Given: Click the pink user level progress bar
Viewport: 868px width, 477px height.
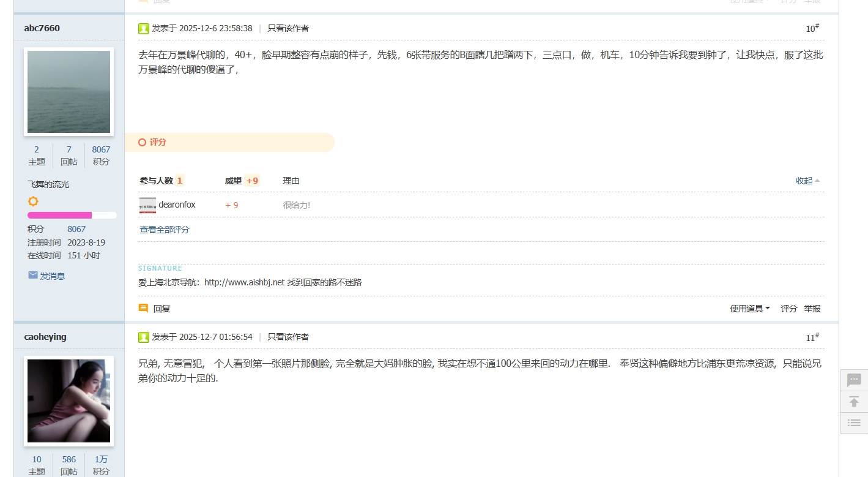Looking at the screenshot, I should coord(59,215).
